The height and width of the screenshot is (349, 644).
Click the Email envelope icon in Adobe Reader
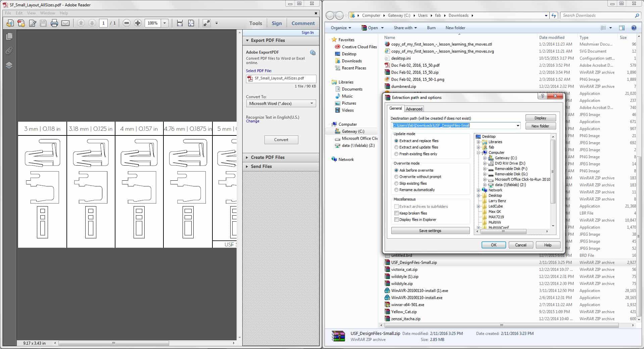tap(65, 23)
